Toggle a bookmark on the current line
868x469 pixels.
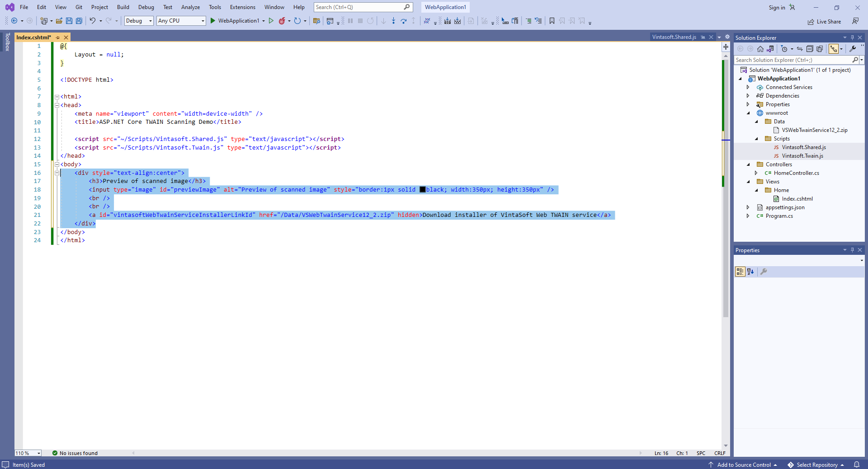tap(552, 21)
